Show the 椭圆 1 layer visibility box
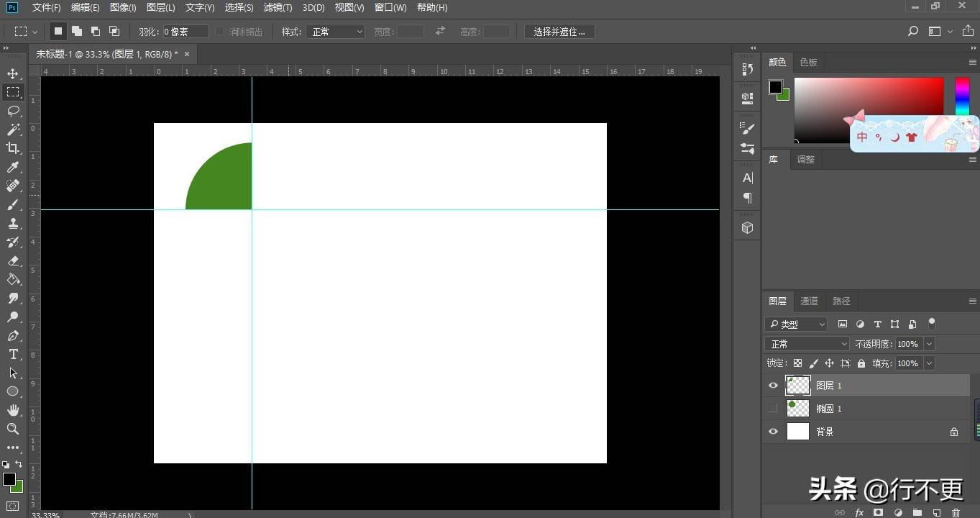 (x=773, y=409)
